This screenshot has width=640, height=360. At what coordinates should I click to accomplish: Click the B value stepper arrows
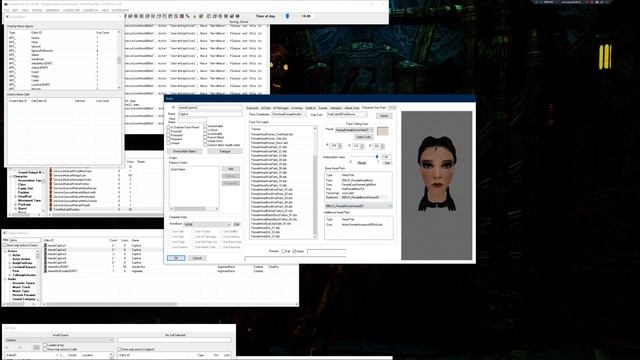tap(382, 146)
